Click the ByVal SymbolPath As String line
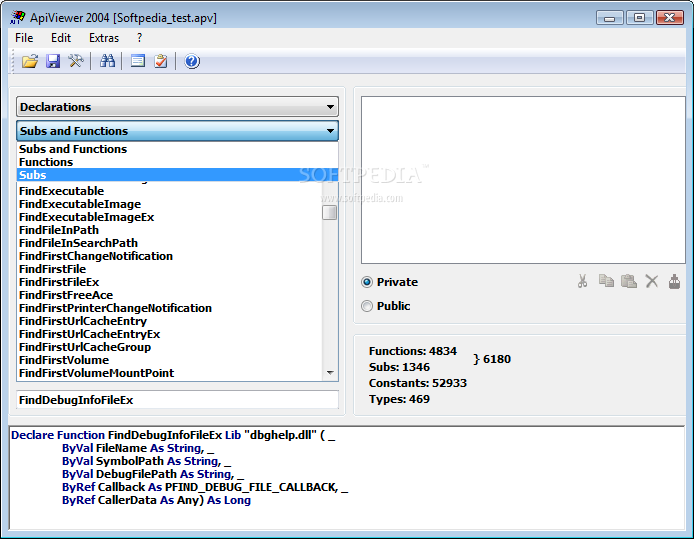 coord(147,461)
